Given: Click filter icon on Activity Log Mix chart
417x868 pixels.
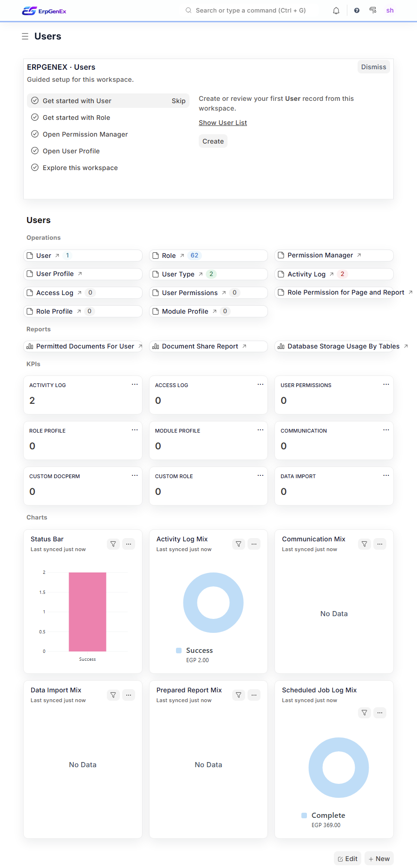Looking at the screenshot, I should (239, 544).
